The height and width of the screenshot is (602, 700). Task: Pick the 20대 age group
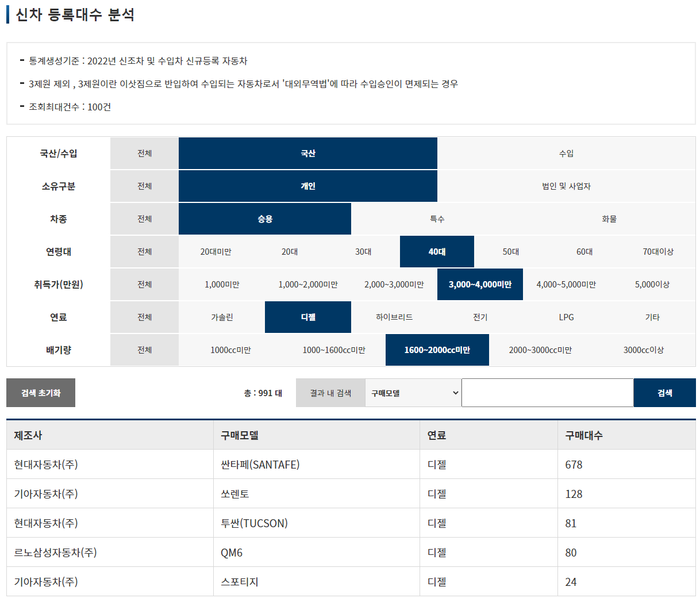pos(290,252)
